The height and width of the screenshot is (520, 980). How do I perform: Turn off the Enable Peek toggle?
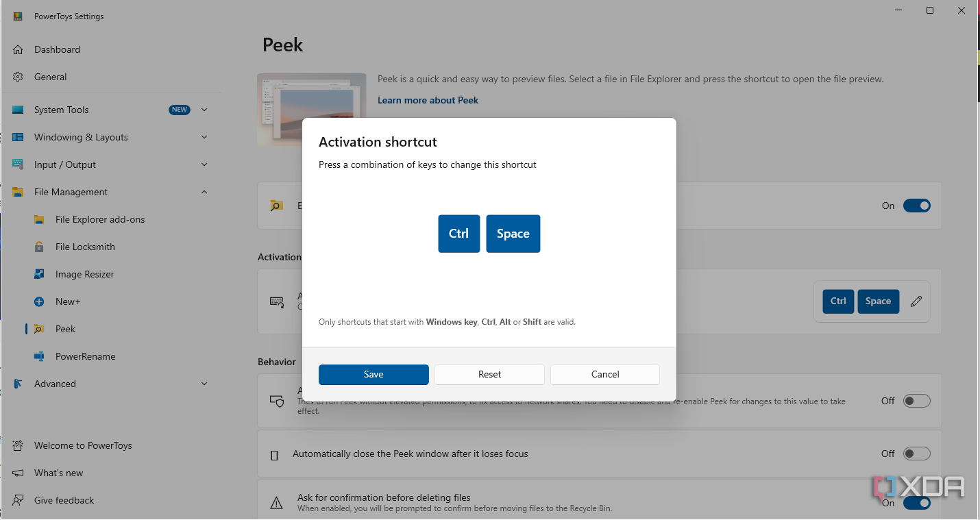click(x=916, y=206)
